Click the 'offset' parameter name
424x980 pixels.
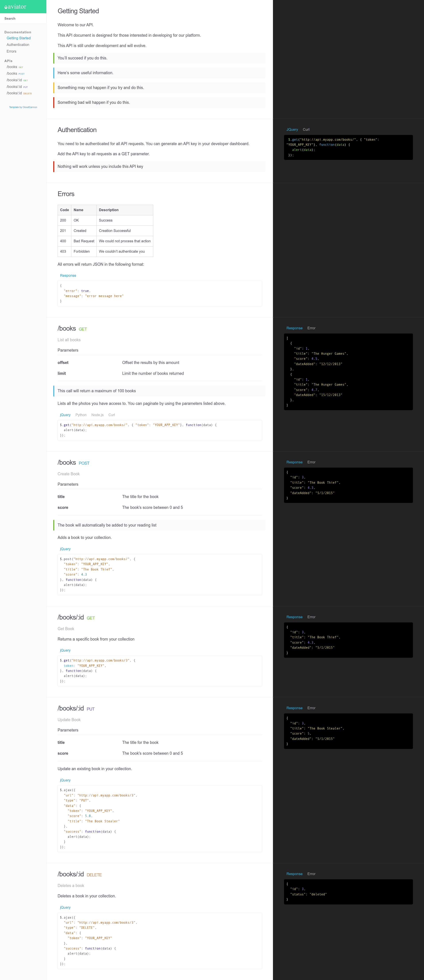coord(63,363)
